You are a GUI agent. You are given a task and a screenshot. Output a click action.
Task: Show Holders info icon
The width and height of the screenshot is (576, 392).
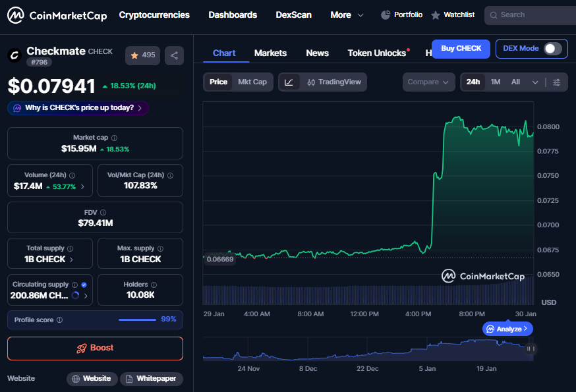click(x=154, y=285)
